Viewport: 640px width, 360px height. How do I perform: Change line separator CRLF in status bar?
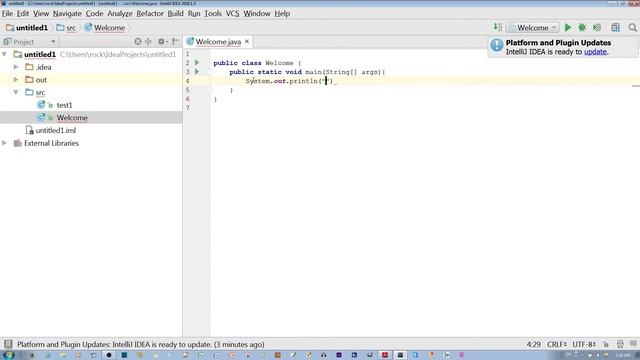click(x=557, y=344)
